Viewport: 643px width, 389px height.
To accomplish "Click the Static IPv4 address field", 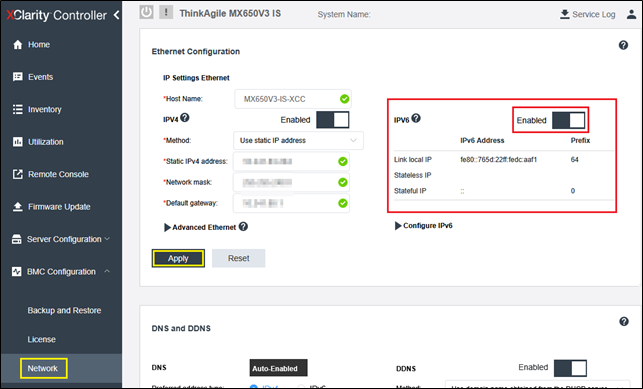I will (x=291, y=162).
